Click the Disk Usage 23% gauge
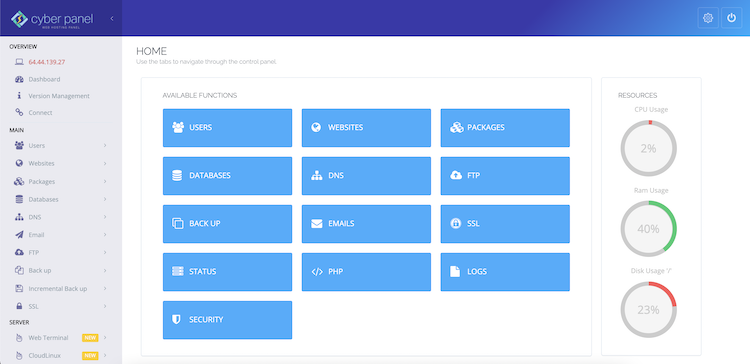The height and width of the screenshot is (364, 750). (x=649, y=309)
